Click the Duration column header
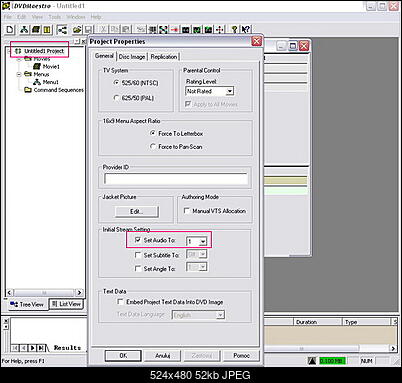 coord(318,322)
